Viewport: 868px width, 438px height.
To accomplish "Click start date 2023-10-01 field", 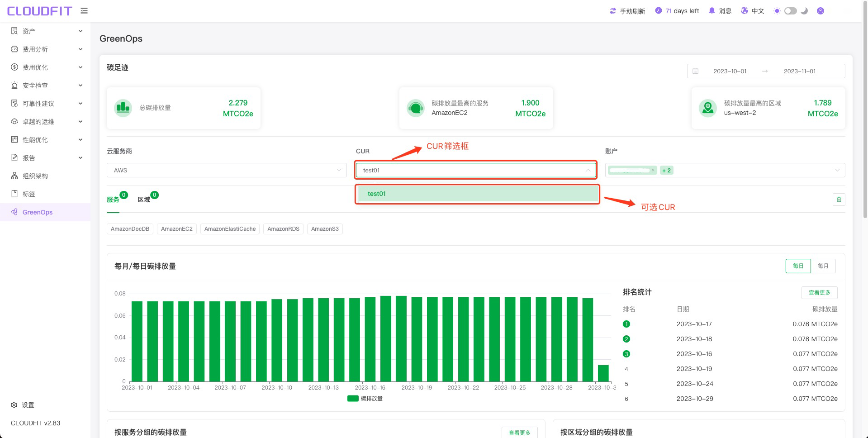I will [730, 71].
